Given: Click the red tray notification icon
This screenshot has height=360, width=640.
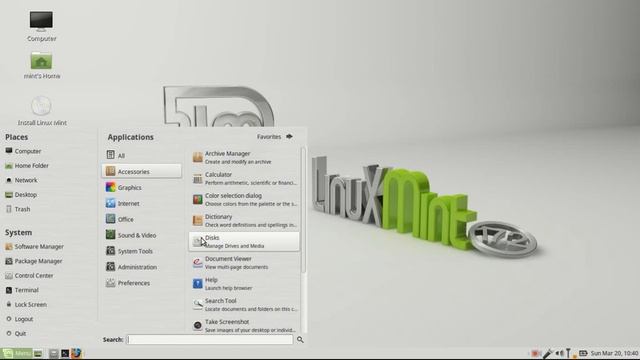Looking at the screenshot, I should pos(535,353).
